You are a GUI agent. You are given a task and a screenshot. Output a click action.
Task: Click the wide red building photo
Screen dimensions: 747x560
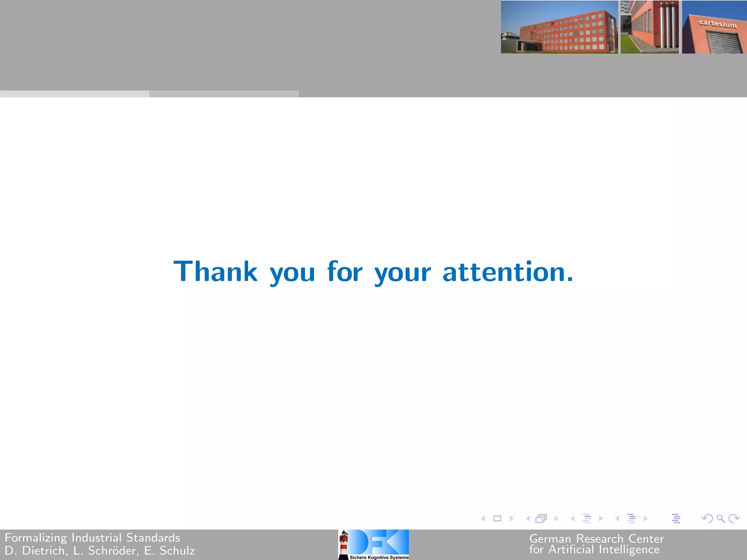[x=560, y=27]
